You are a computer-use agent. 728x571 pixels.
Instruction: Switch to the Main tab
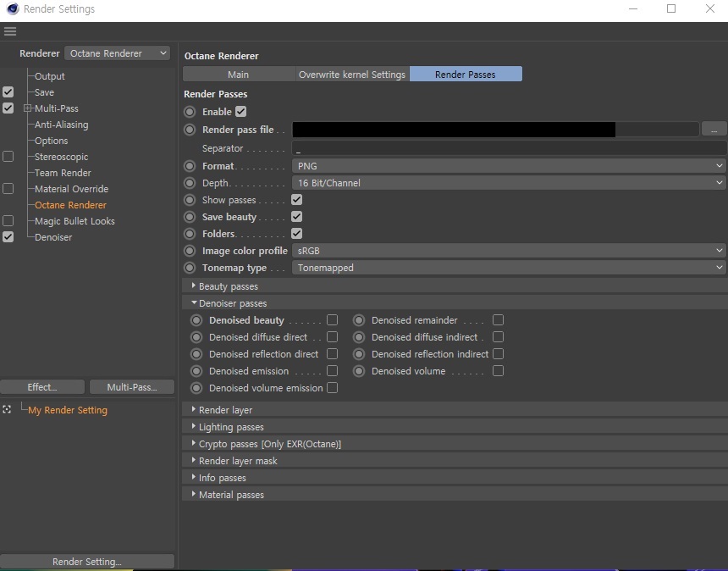pos(239,75)
